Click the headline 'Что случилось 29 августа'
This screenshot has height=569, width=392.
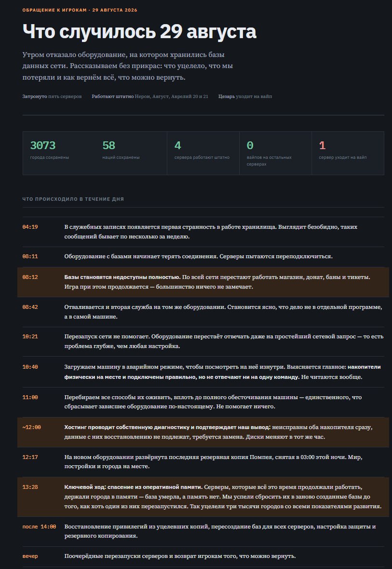139,32
